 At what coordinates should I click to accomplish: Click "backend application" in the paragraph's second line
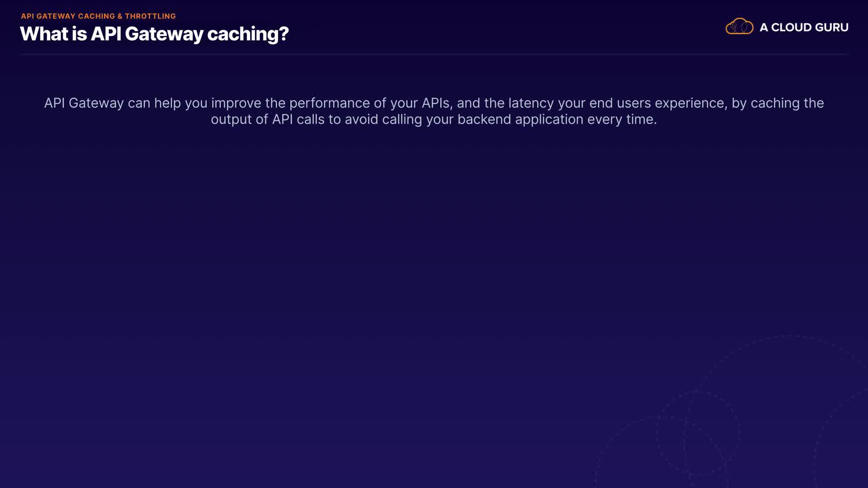pyautogui.click(x=520, y=120)
